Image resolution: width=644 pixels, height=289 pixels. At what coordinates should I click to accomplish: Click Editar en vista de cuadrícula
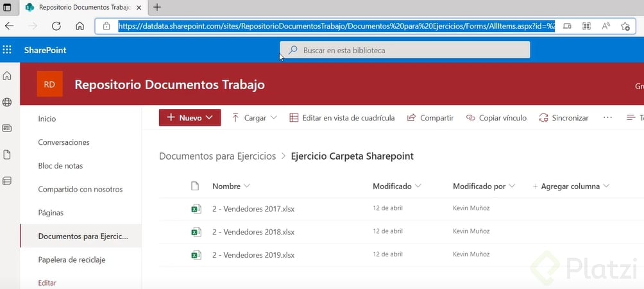coord(342,118)
